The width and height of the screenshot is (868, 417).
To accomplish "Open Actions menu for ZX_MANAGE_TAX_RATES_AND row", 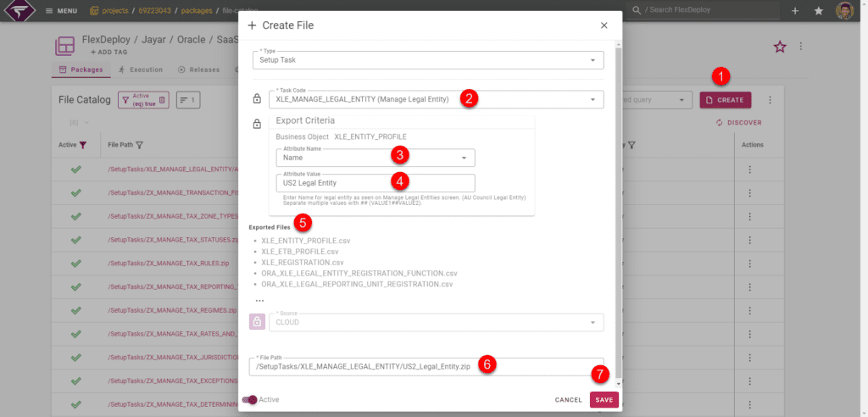I will [x=750, y=334].
